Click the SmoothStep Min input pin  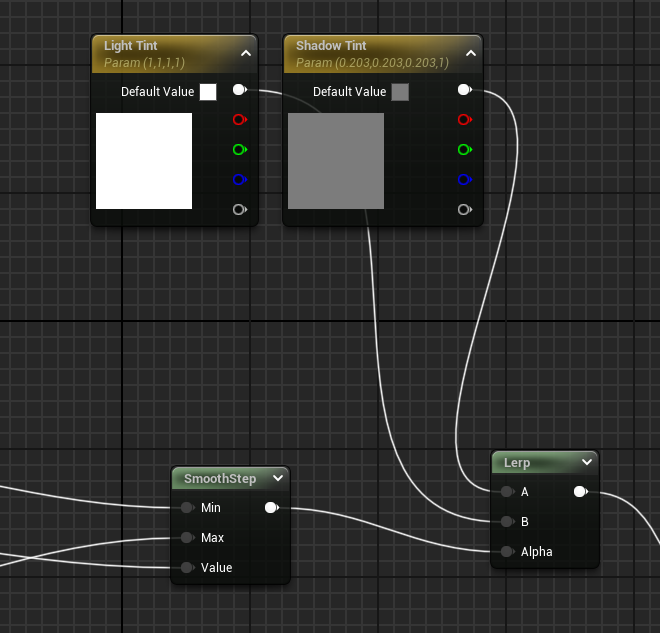coord(188,508)
